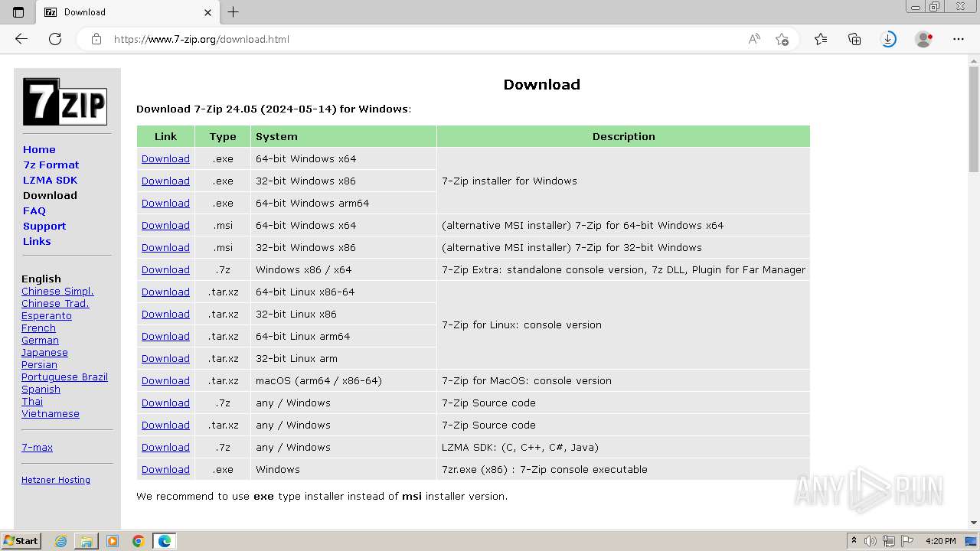Download the 64-bit Windows x64 .exe installer
The image size is (980, 551).
165,158
